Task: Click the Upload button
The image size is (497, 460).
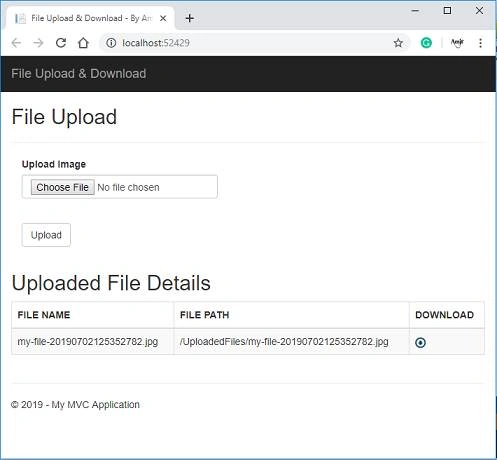Action: (x=46, y=235)
